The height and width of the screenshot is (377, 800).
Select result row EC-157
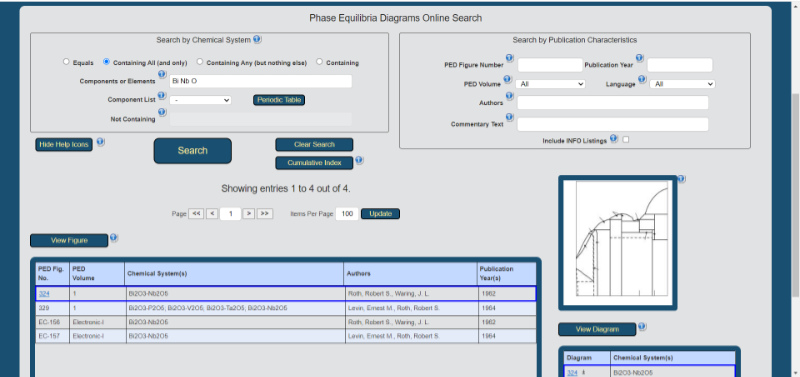(x=286, y=336)
